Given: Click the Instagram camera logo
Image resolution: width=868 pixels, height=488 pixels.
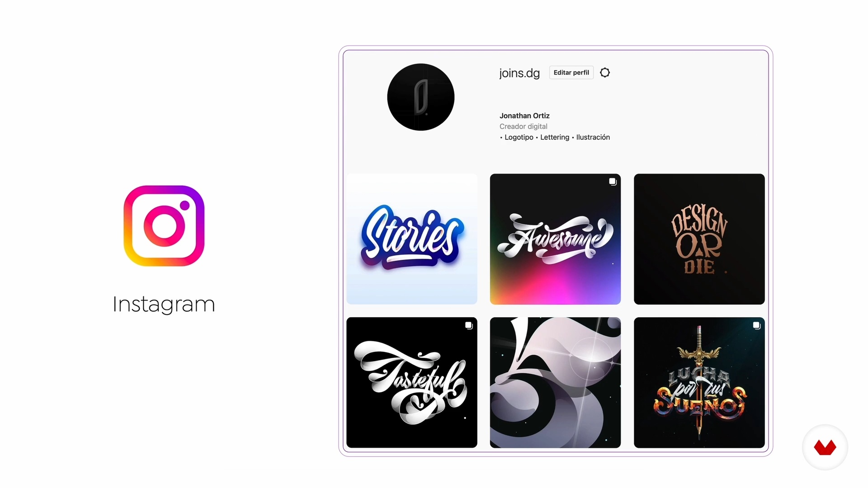Looking at the screenshot, I should (164, 226).
